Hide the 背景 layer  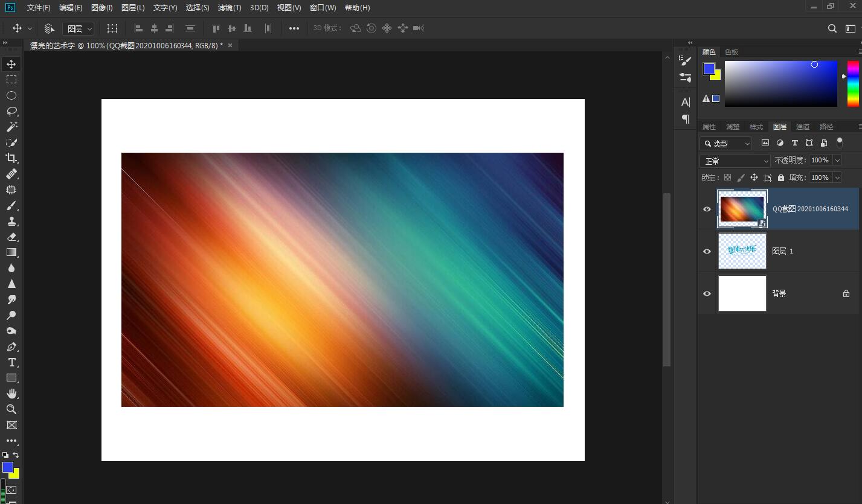click(707, 293)
